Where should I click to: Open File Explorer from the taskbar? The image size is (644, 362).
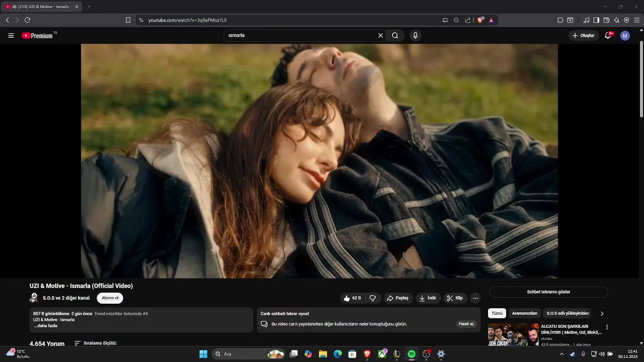[323, 354]
